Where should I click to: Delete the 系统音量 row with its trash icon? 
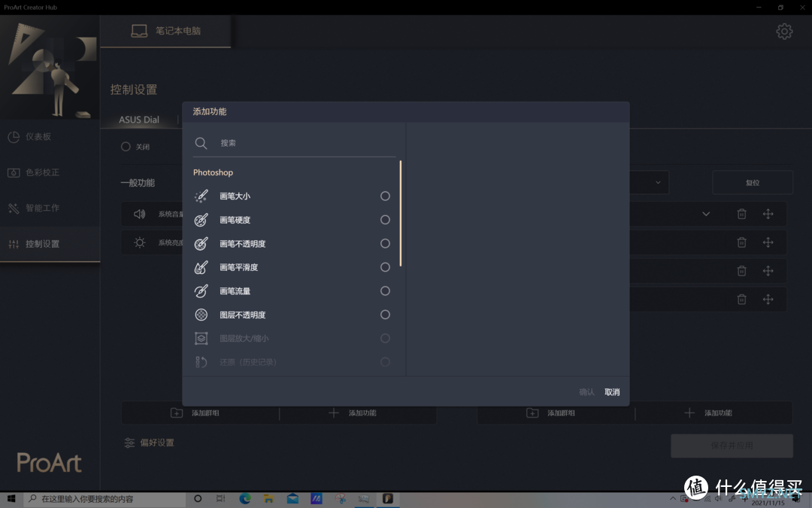coord(741,214)
